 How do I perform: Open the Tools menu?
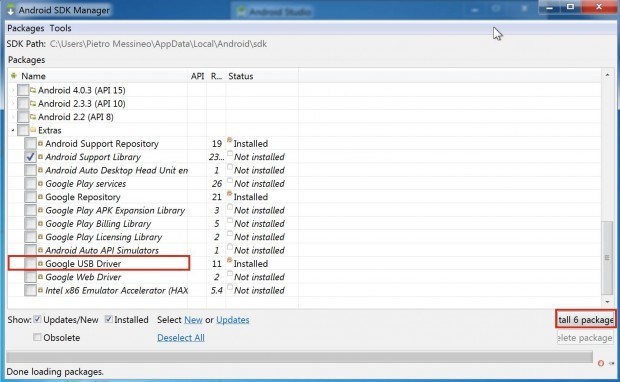click(60, 28)
